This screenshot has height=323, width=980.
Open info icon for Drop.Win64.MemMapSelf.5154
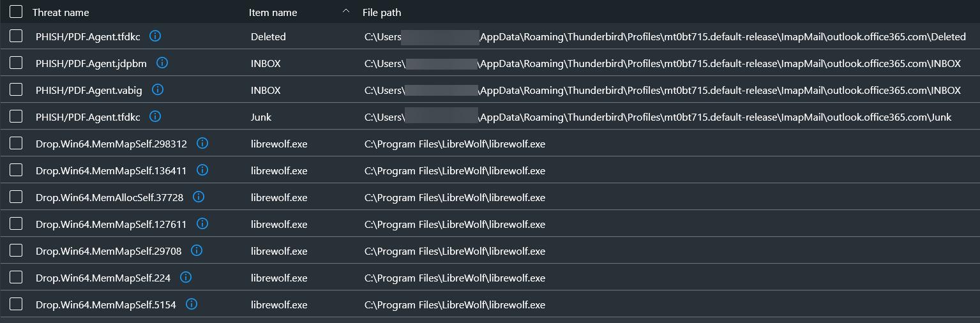[x=191, y=304]
